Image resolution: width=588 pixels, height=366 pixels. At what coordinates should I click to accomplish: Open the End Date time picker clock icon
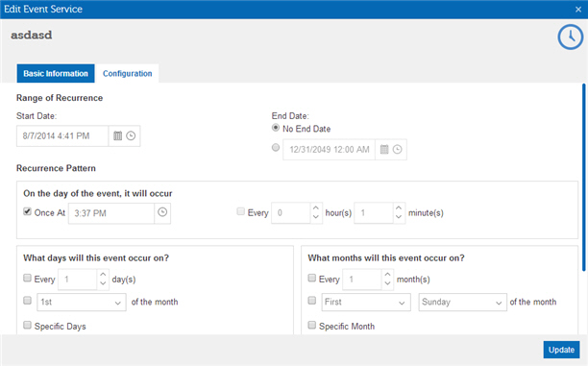click(397, 150)
